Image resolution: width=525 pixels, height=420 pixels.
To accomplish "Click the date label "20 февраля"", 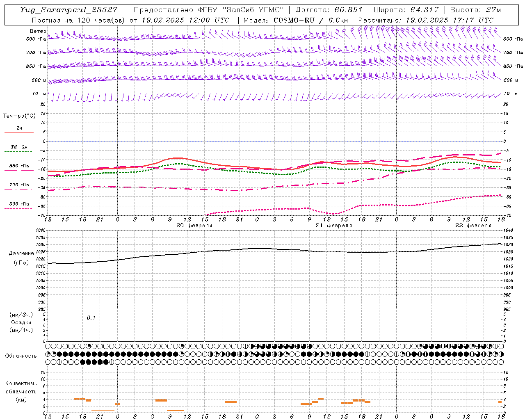I will pyautogui.click(x=194, y=225).
